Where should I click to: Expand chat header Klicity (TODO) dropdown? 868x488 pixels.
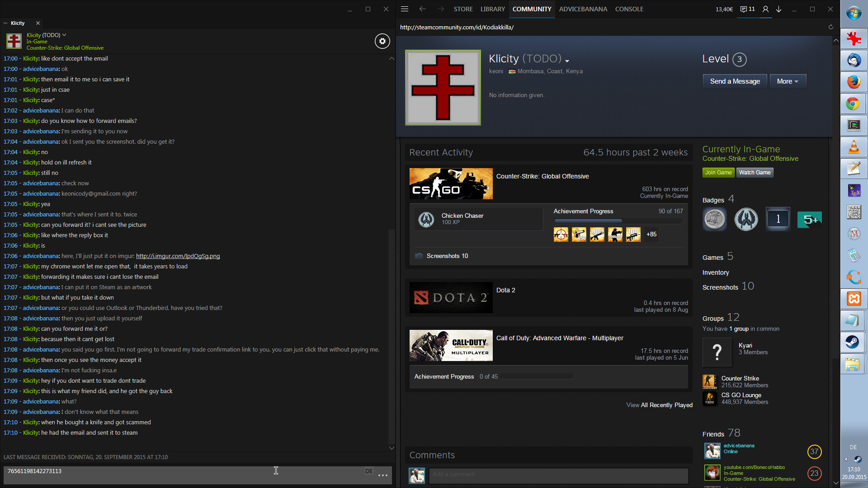64,35
